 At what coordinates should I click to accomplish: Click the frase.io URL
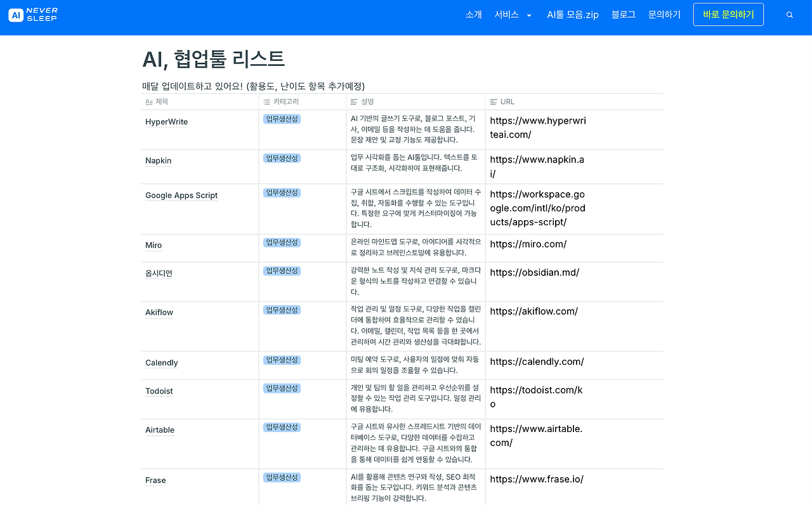pyautogui.click(x=537, y=480)
